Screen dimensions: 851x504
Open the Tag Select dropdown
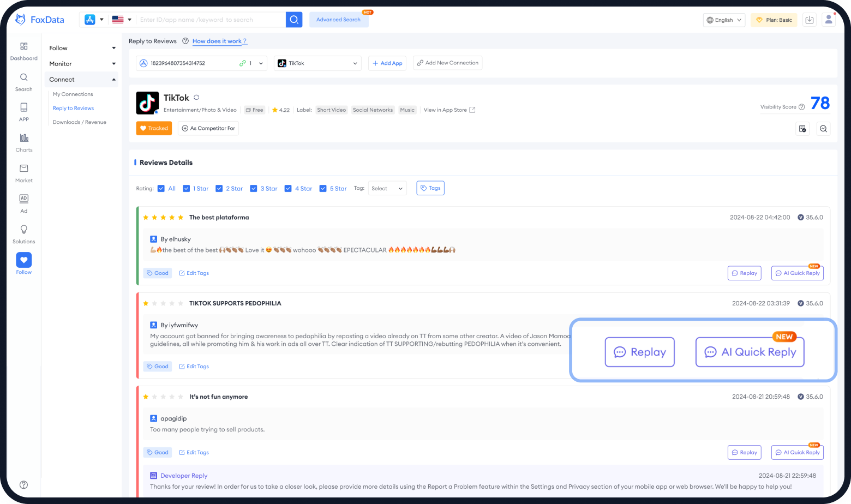pos(387,189)
